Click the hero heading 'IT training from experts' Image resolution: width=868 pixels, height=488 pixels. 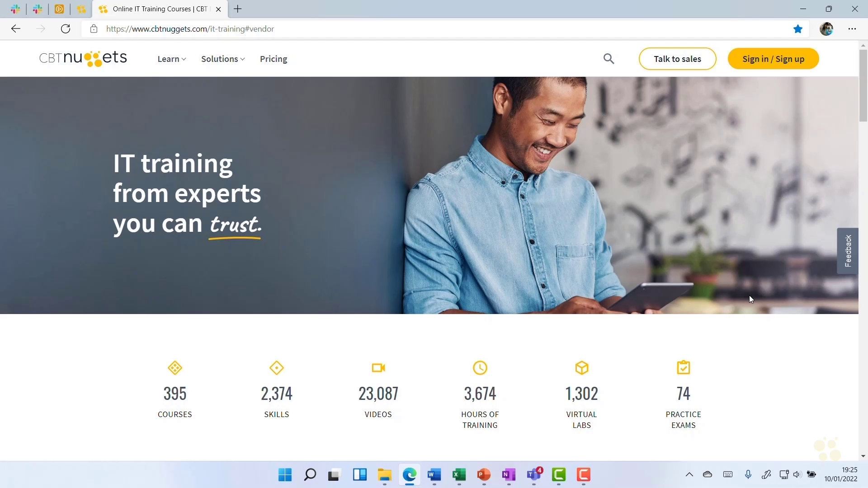click(x=187, y=178)
